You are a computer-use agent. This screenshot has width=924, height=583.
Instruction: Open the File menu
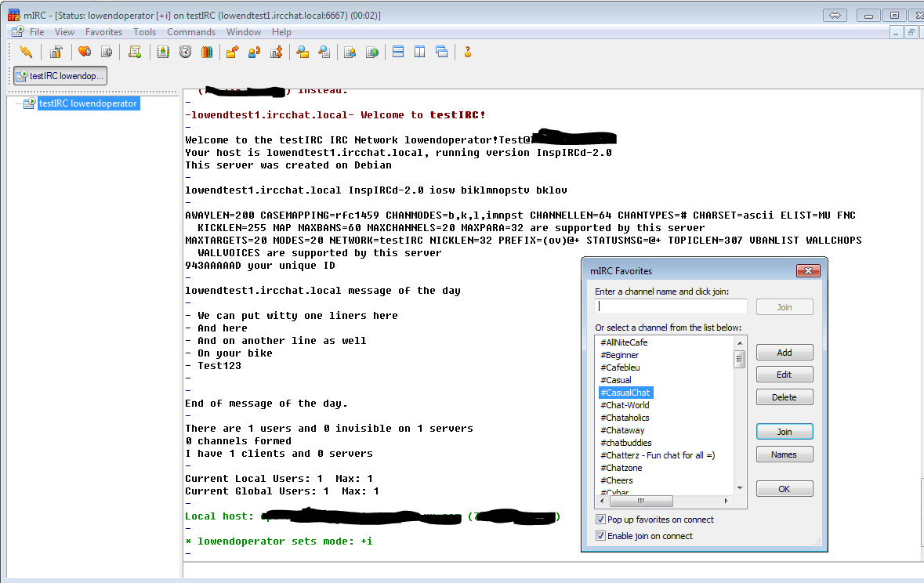(37, 32)
